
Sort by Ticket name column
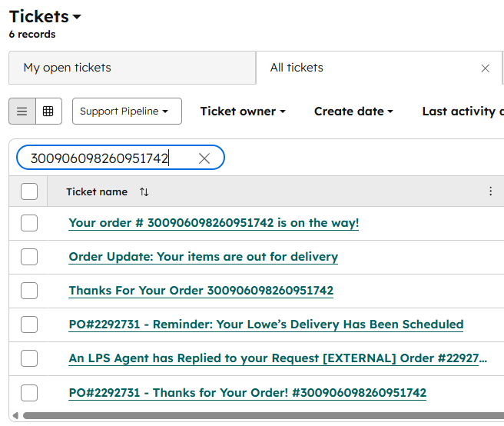[144, 191]
